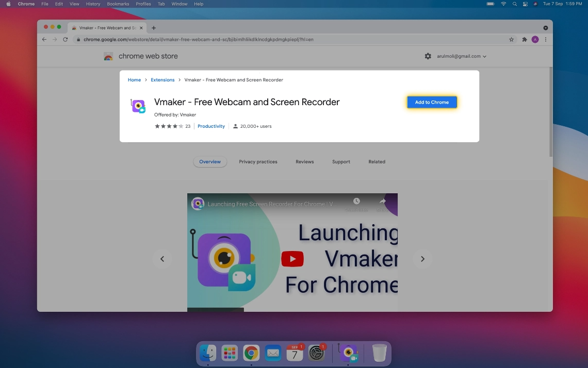Show the next screenshot with right arrow
Image resolution: width=588 pixels, height=368 pixels.
pyautogui.click(x=422, y=259)
